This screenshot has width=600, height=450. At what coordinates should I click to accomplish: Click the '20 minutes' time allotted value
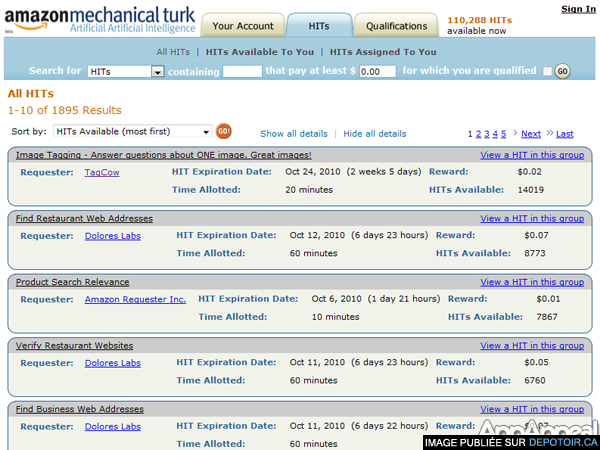pyautogui.click(x=309, y=190)
